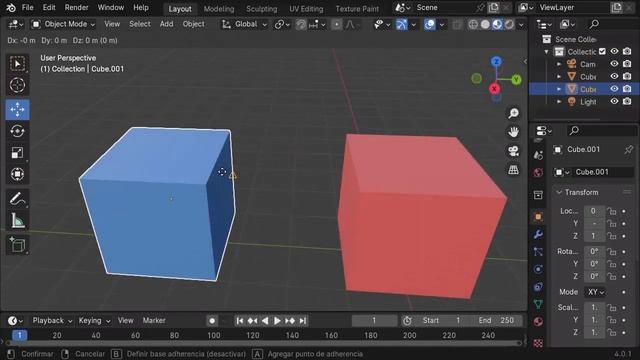Click the pan view hand icon
640x360 pixels.
coord(513,132)
